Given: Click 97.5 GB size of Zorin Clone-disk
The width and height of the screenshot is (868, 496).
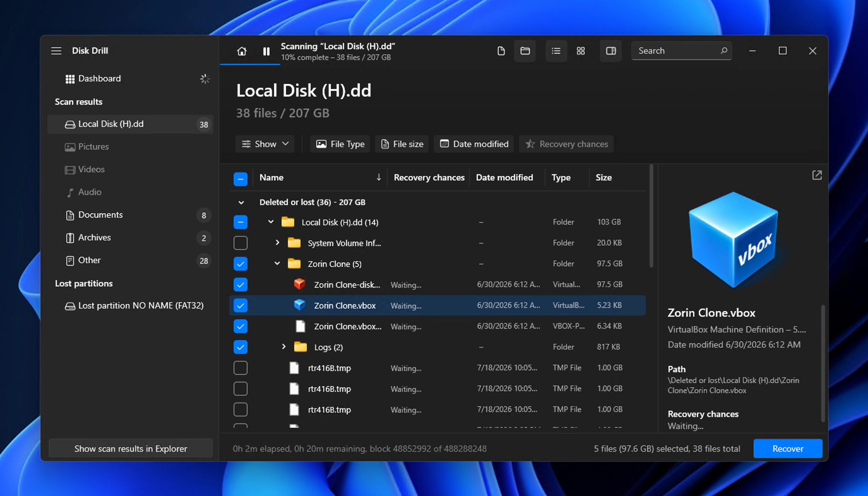Looking at the screenshot, I should click(609, 285).
